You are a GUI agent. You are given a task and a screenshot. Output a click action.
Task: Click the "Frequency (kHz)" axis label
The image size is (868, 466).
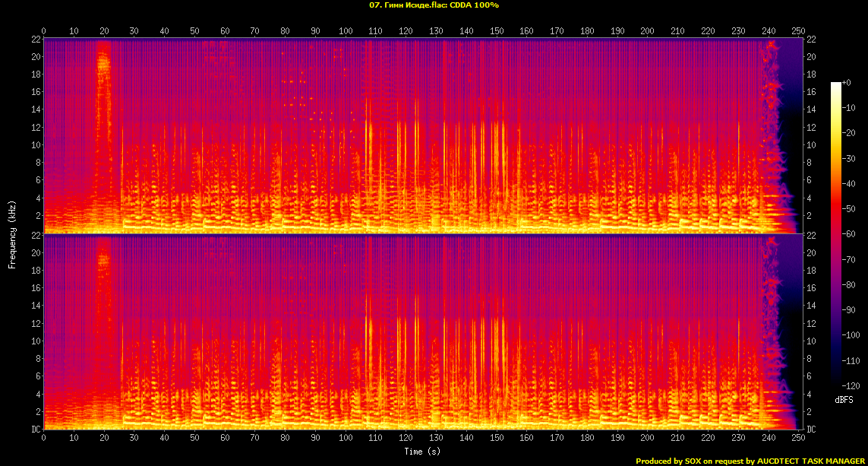click(12, 234)
